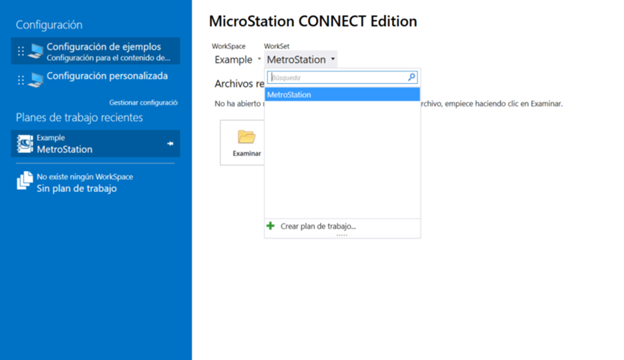Select Sin plan de trabajo
Image resolution: width=624 pixels, height=360 pixels.
coord(96,183)
